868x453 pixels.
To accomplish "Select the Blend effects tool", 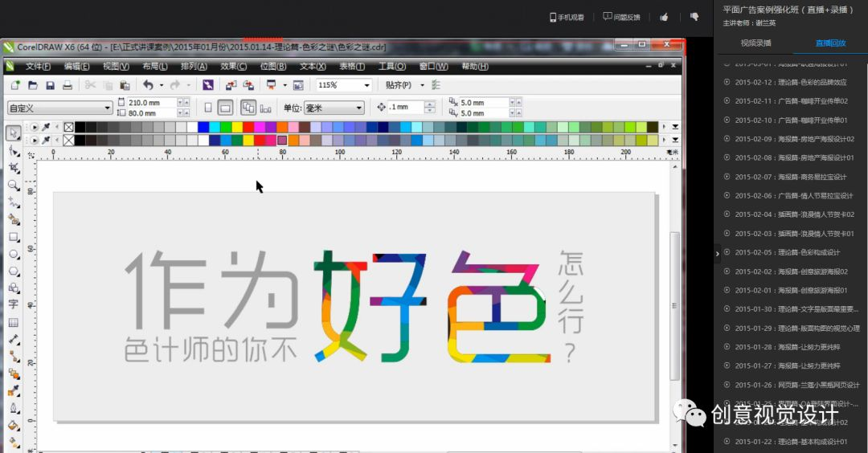I will click(14, 374).
